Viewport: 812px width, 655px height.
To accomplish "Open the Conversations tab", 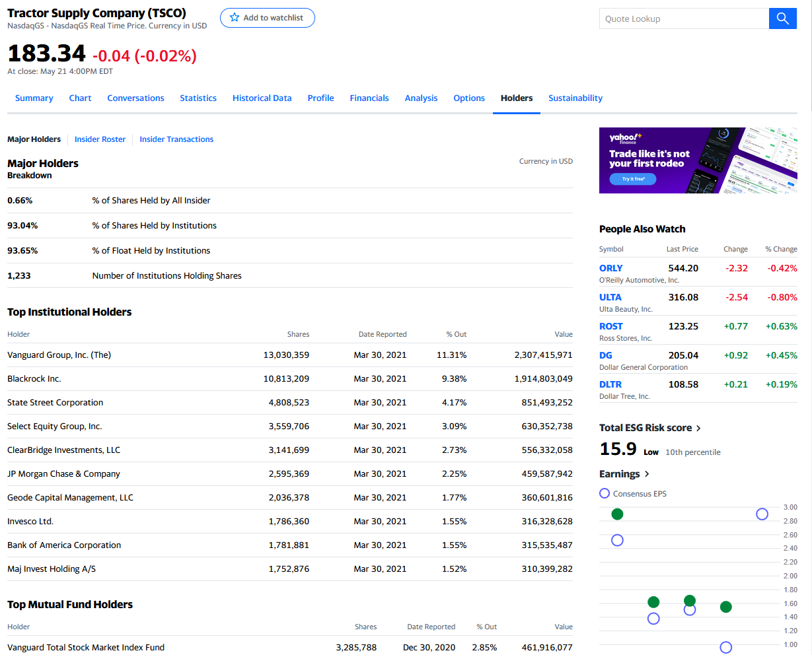I will coord(135,98).
